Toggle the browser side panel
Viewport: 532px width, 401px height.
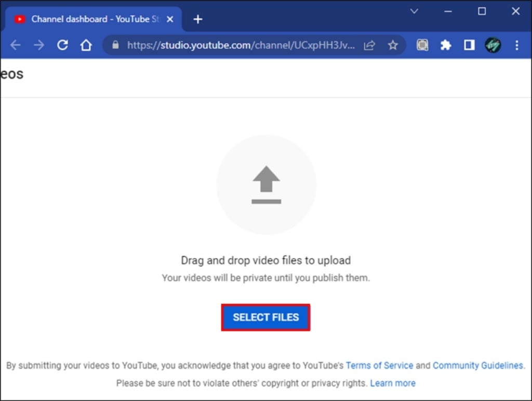[x=469, y=45]
